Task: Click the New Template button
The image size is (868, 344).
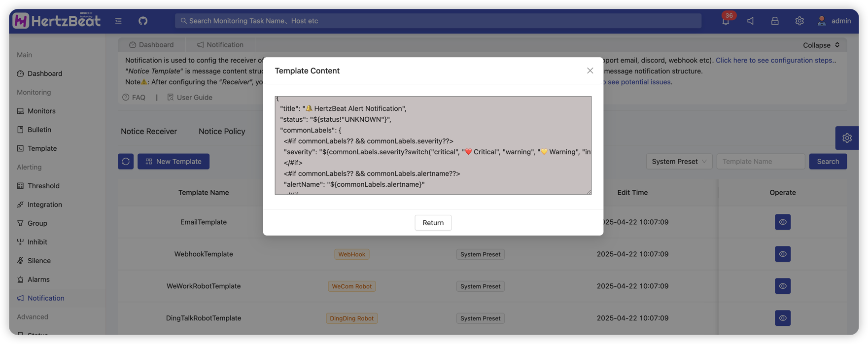Action: pyautogui.click(x=174, y=162)
